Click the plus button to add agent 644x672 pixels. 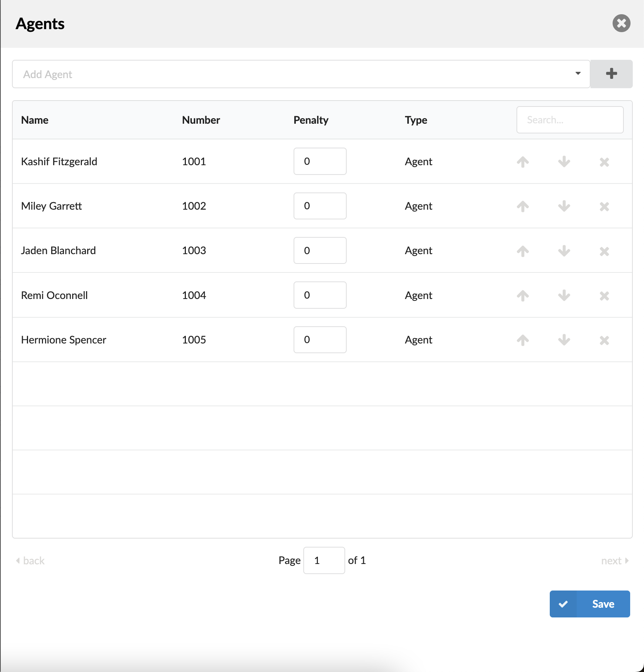611,74
